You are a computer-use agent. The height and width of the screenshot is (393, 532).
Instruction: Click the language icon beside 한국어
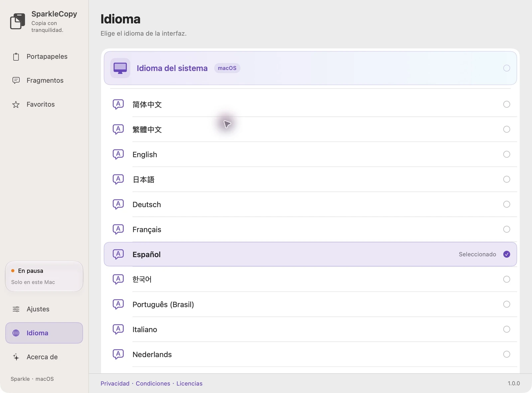coord(118,279)
